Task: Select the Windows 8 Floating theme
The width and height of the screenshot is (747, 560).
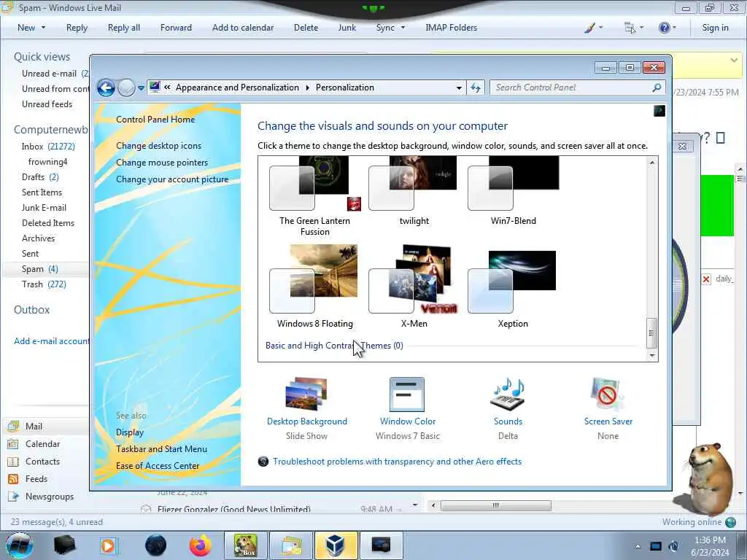Action: click(x=315, y=287)
